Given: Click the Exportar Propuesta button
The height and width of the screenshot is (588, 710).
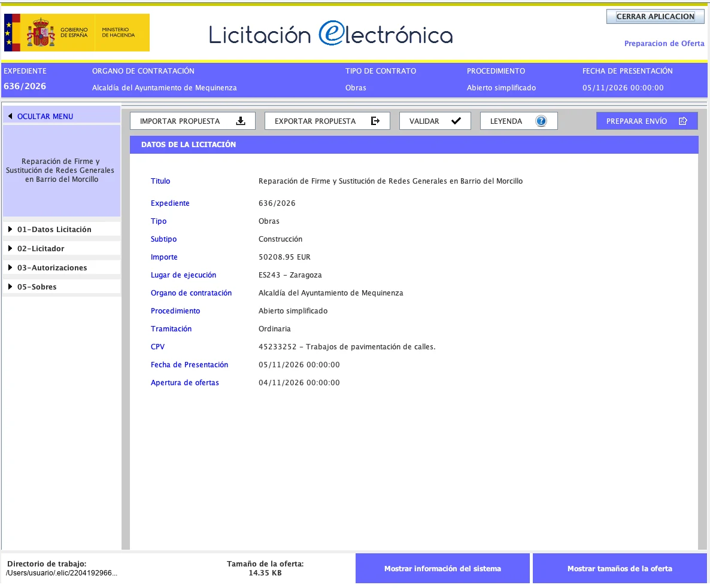Looking at the screenshot, I should click(327, 121).
